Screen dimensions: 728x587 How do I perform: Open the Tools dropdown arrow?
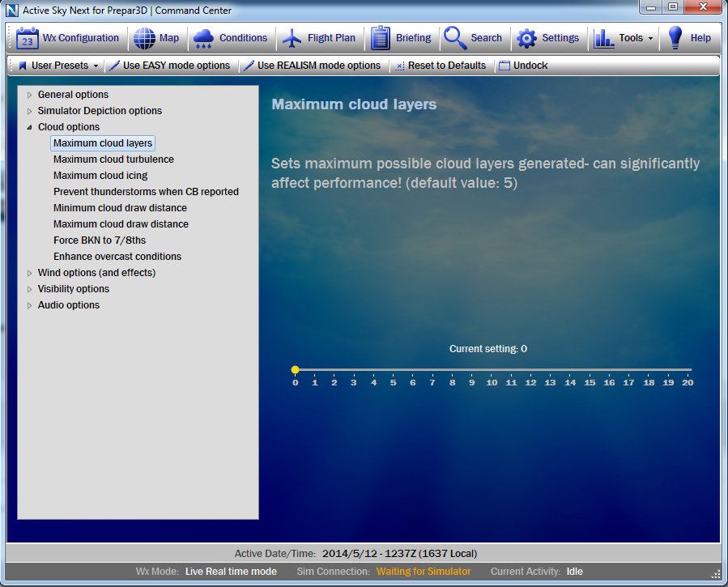[x=650, y=39]
